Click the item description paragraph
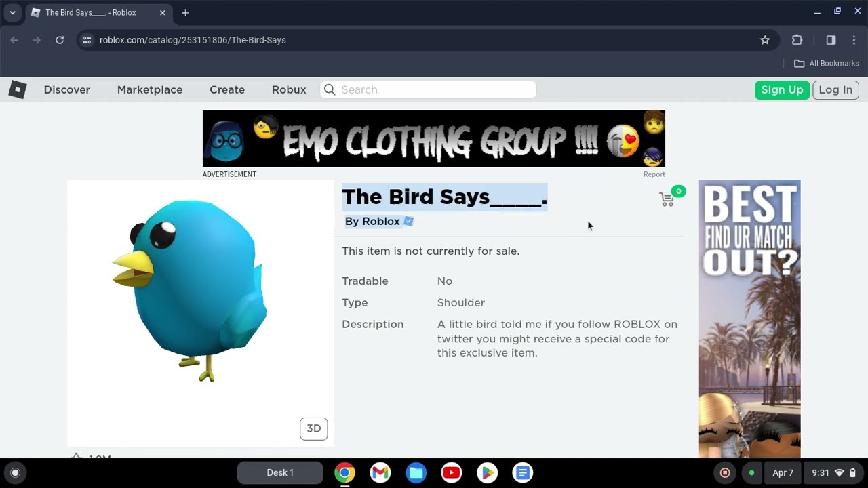This screenshot has height=488, width=868. click(x=557, y=338)
